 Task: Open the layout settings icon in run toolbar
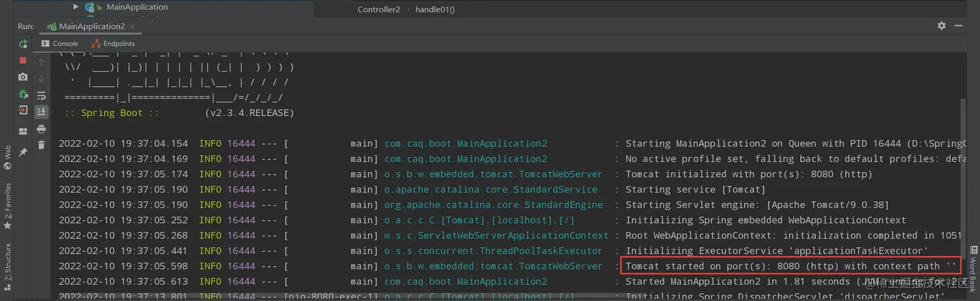tap(23, 131)
